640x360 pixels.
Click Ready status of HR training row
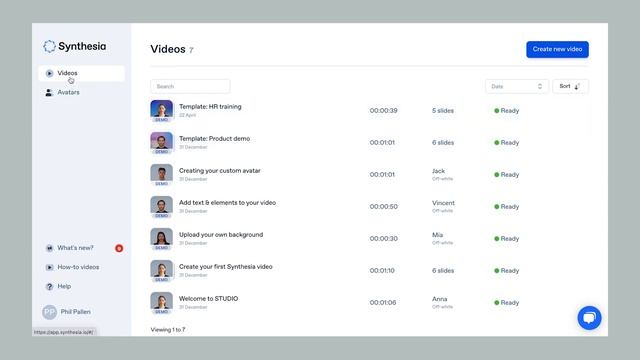click(x=507, y=111)
